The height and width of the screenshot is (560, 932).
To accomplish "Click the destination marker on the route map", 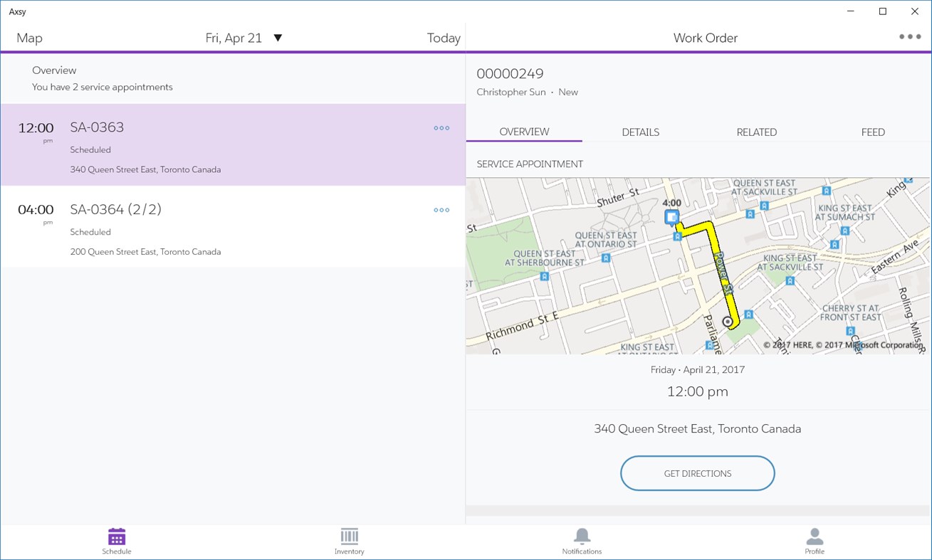I will (x=728, y=322).
